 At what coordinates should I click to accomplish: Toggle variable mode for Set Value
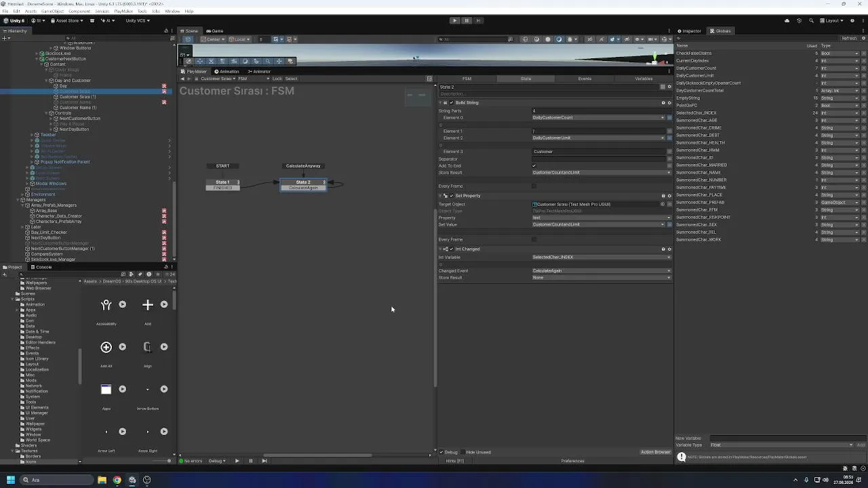[669, 224]
